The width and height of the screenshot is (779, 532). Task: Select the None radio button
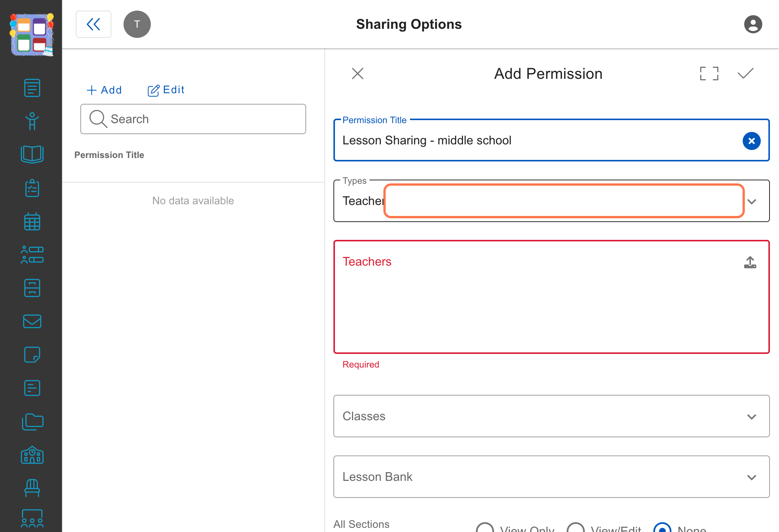click(x=662, y=528)
